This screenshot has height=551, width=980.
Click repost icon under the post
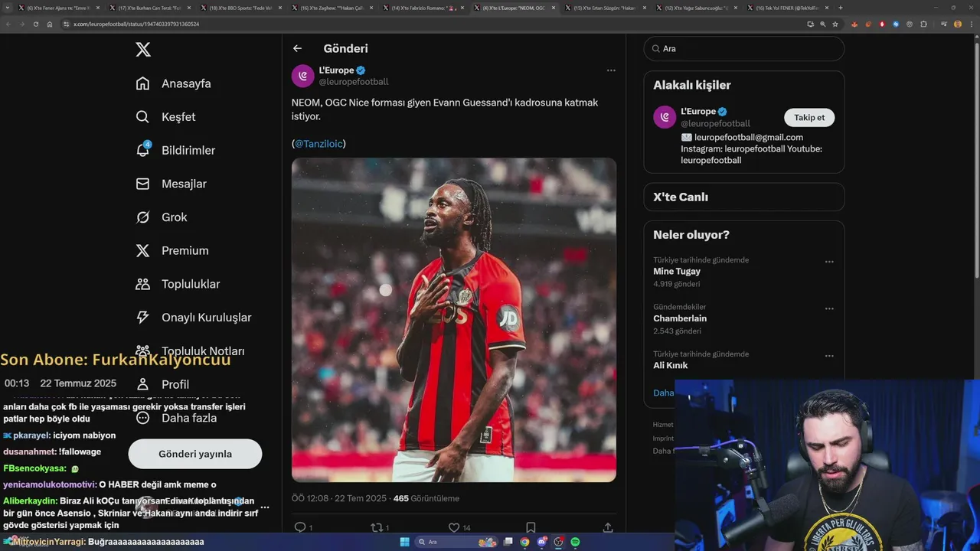point(376,527)
